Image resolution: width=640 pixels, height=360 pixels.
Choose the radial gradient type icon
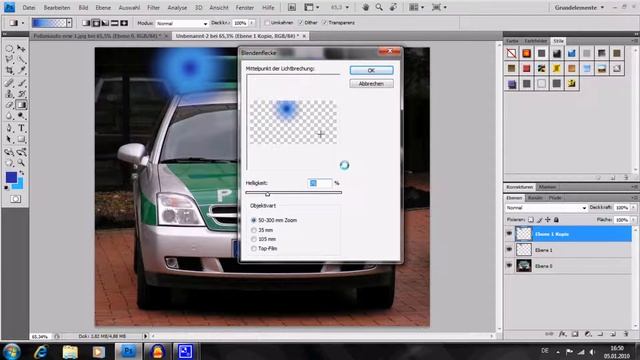point(96,23)
